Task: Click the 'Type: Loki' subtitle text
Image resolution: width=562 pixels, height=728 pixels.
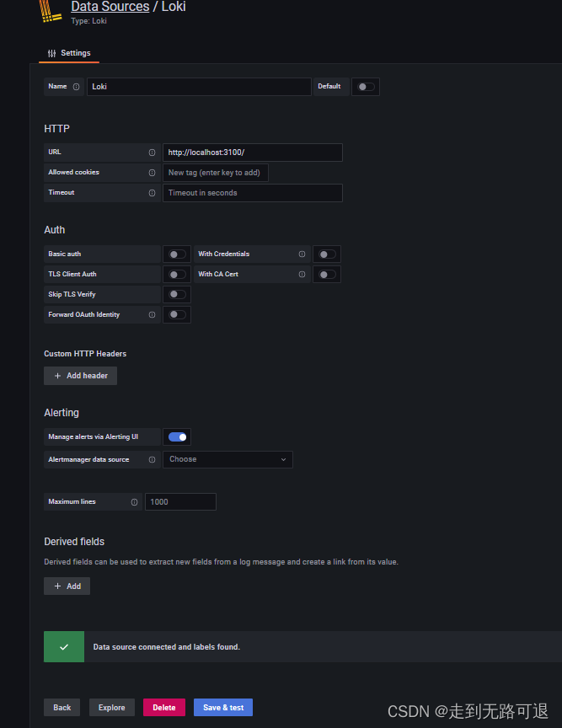Action: (88, 21)
